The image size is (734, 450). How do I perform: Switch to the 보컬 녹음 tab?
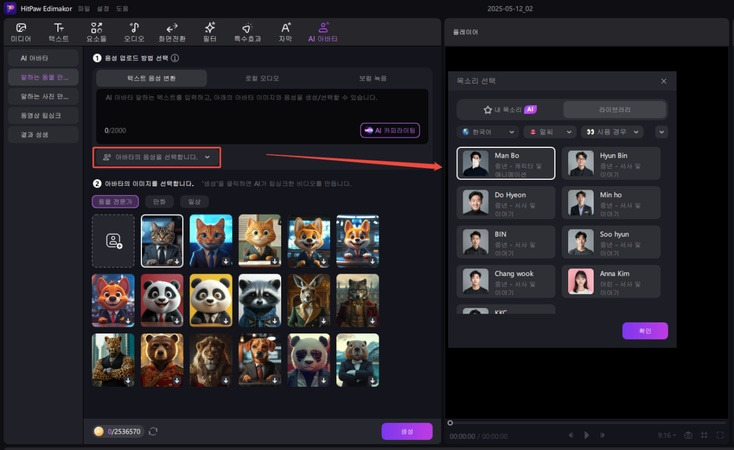pyautogui.click(x=373, y=78)
